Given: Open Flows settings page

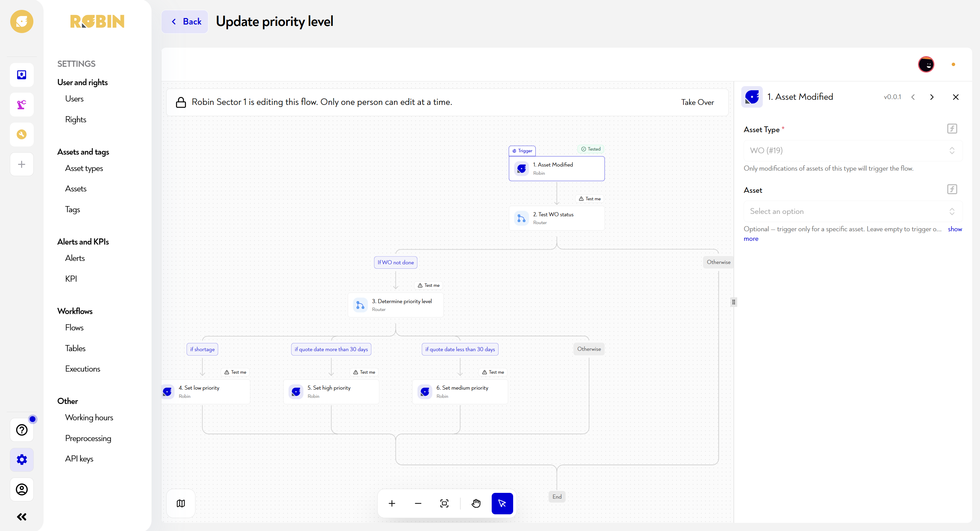Looking at the screenshot, I should tap(74, 328).
